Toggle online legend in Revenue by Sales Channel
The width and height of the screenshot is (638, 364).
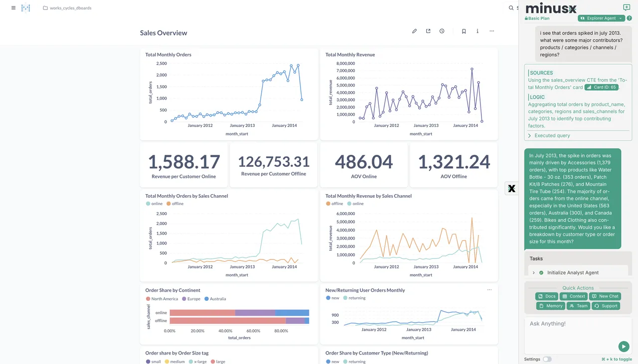pyautogui.click(x=355, y=204)
